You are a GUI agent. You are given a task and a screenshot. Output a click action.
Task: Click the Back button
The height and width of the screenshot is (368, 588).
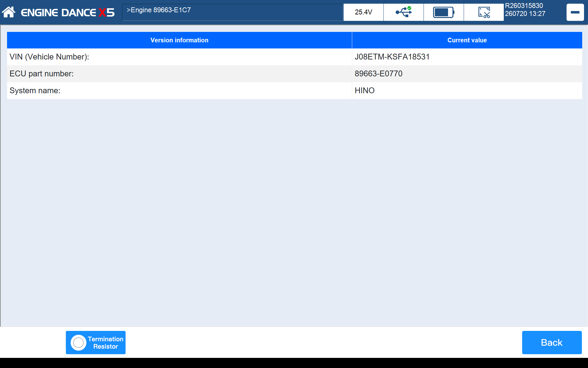tap(552, 343)
